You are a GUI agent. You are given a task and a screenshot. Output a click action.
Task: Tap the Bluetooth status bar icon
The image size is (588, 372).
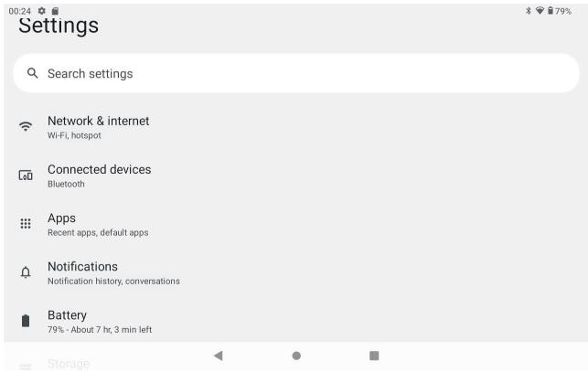click(x=529, y=11)
